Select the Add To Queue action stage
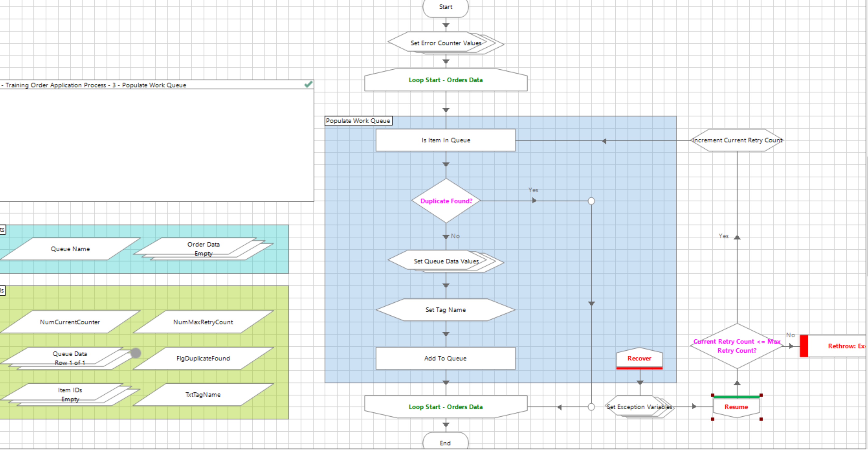 point(446,358)
